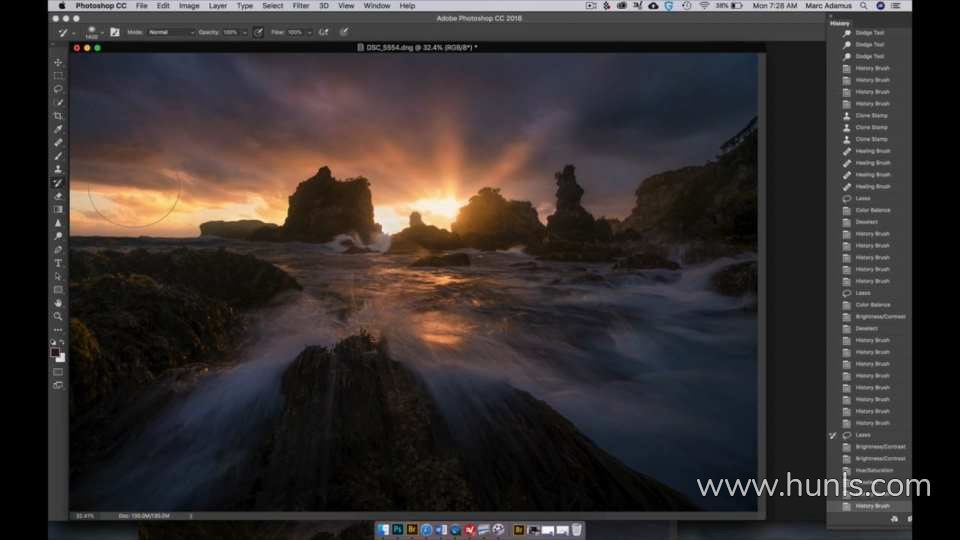Pick the Eyedropper tool
The image size is (960, 540).
tap(58, 129)
